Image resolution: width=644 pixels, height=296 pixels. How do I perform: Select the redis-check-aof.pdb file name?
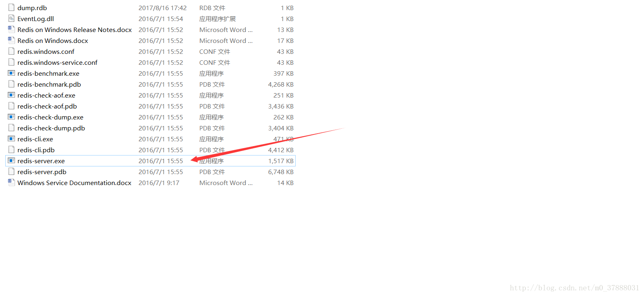(x=47, y=106)
